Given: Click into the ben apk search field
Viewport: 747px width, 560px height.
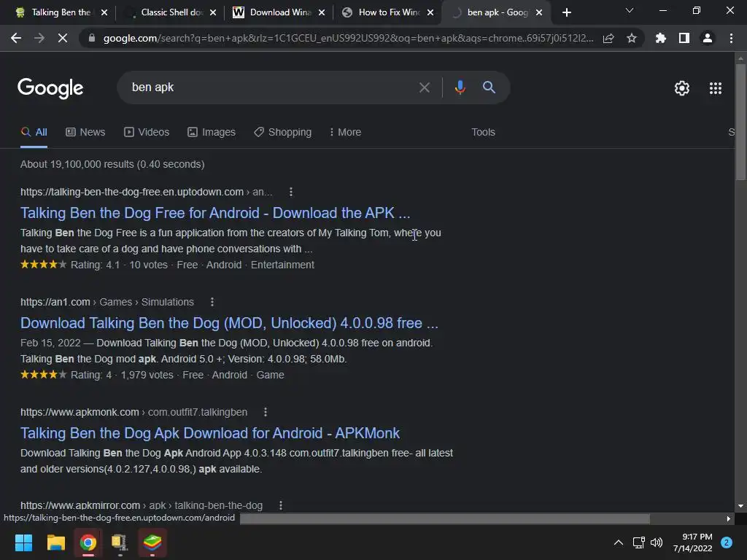Looking at the screenshot, I should coord(271,87).
